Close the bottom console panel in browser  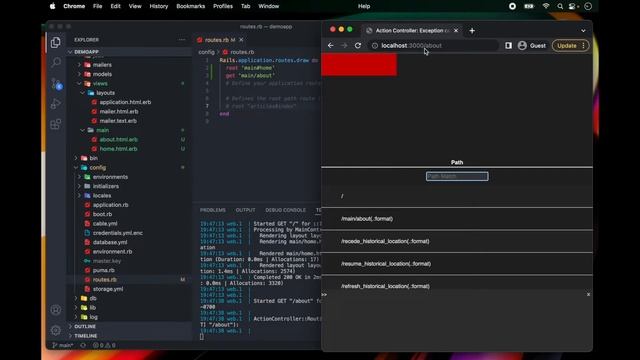588,294
